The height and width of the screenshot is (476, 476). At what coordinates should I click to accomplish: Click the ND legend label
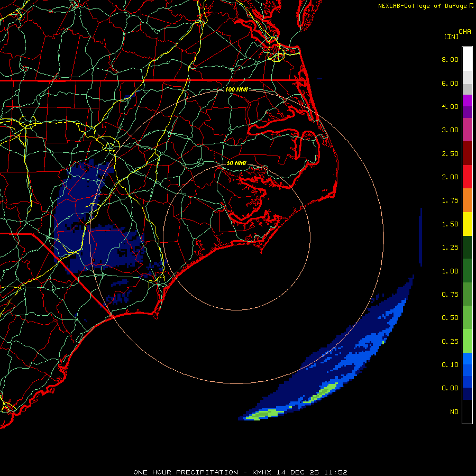(x=454, y=412)
